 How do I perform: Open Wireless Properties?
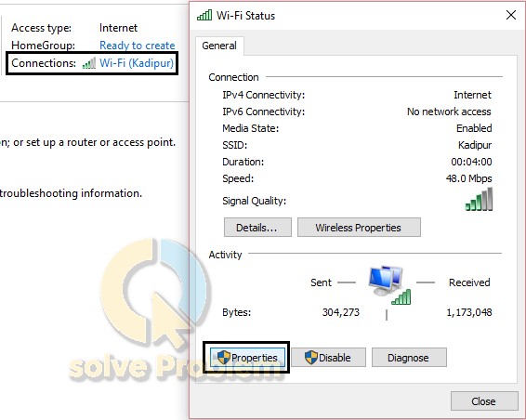coord(359,227)
